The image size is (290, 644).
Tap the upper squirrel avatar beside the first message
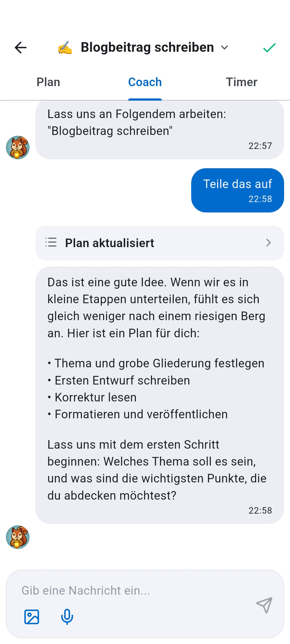coord(18,147)
